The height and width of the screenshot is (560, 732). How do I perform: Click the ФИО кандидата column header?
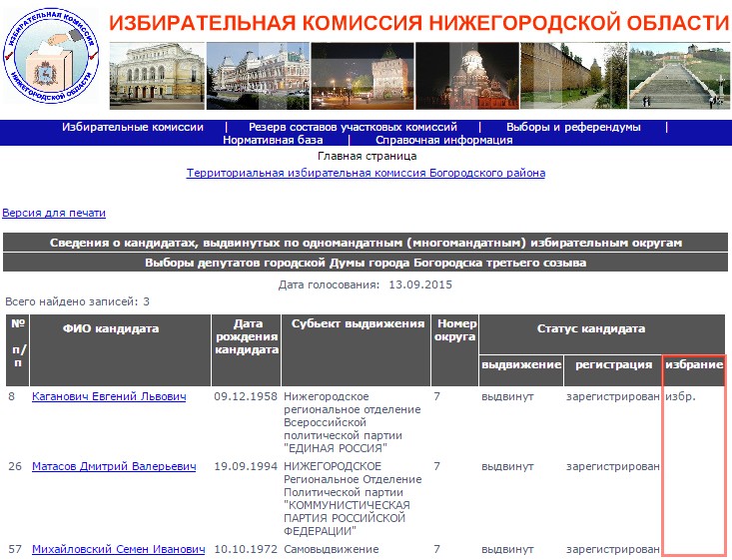[x=111, y=328]
